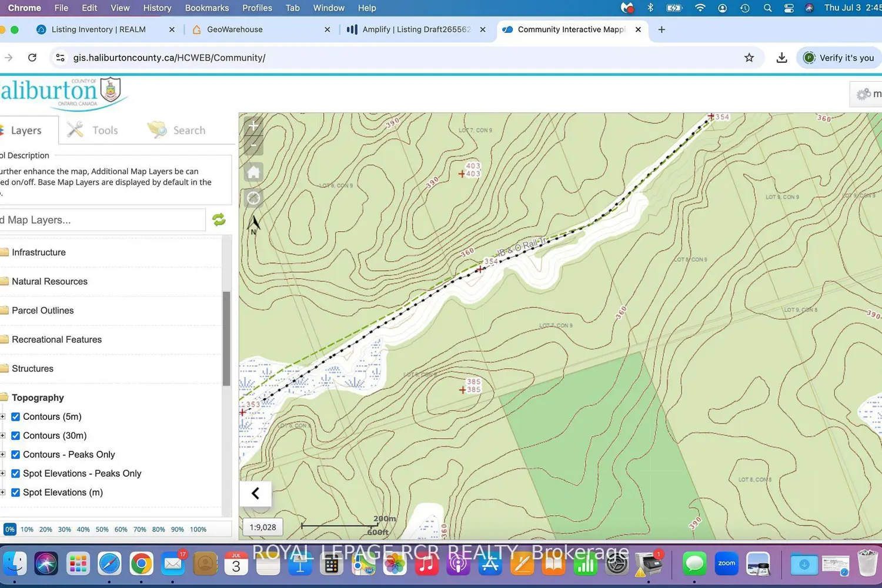Switch to Listing Inventory REALM tab
The height and width of the screenshot is (588, 882).
click(98, 29)
